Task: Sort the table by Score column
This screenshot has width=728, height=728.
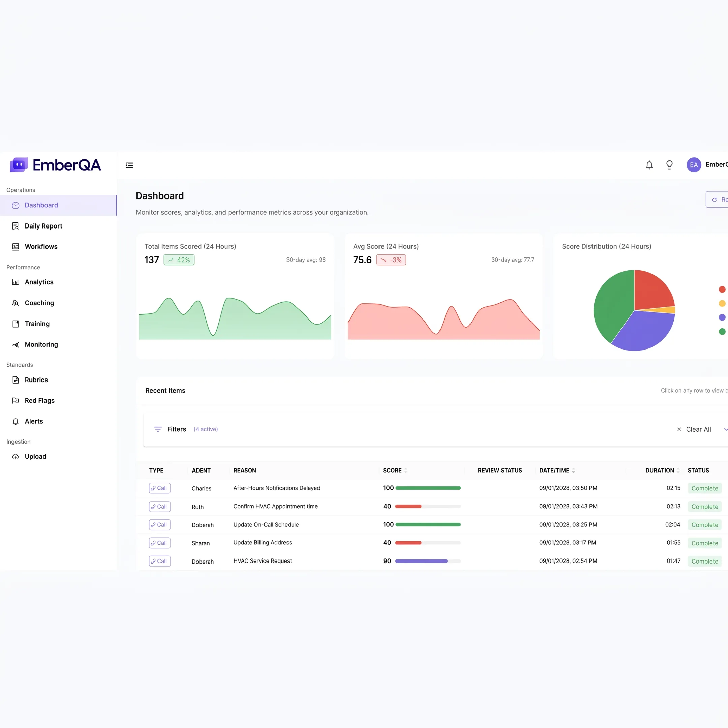Action: tap(406, 470)
